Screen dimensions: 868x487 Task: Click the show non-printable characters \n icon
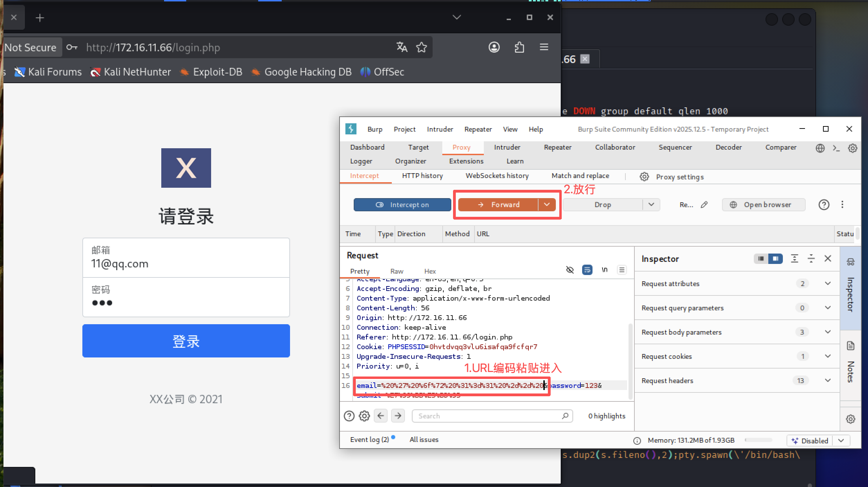[x=604, y=270]
